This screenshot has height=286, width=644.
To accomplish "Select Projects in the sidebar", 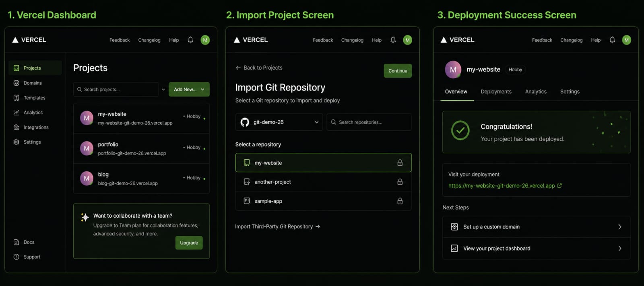I will [x=35, y=68].
